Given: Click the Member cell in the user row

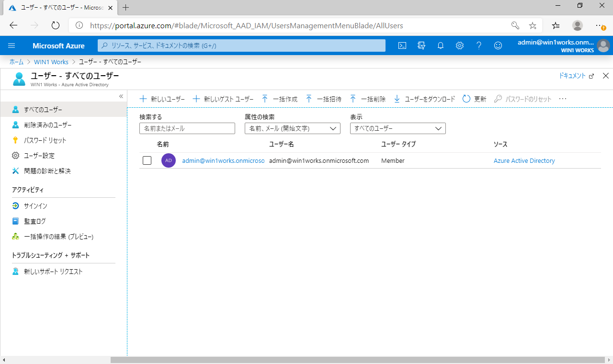Looking at the screenshot, I should tap(393, 161).
